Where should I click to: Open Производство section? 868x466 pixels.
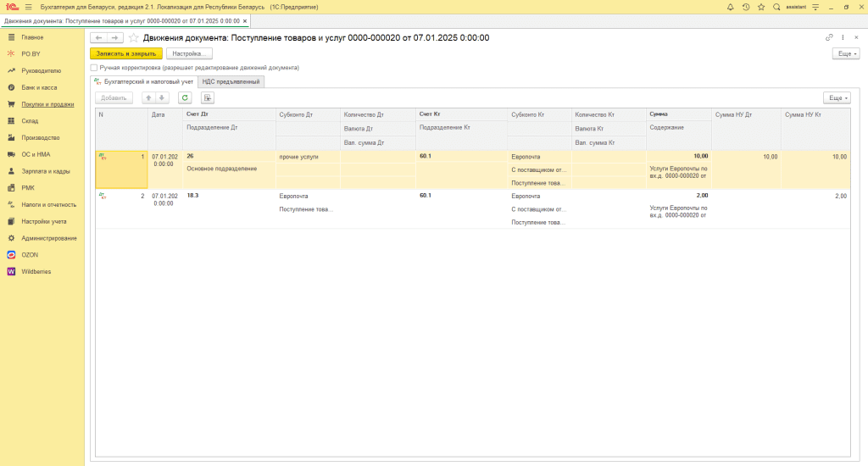40,138
